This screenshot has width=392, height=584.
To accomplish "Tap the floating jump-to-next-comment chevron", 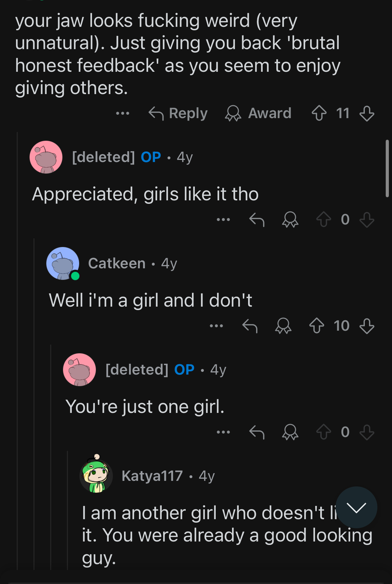I will pyautogui.click(x=356, y=507).
